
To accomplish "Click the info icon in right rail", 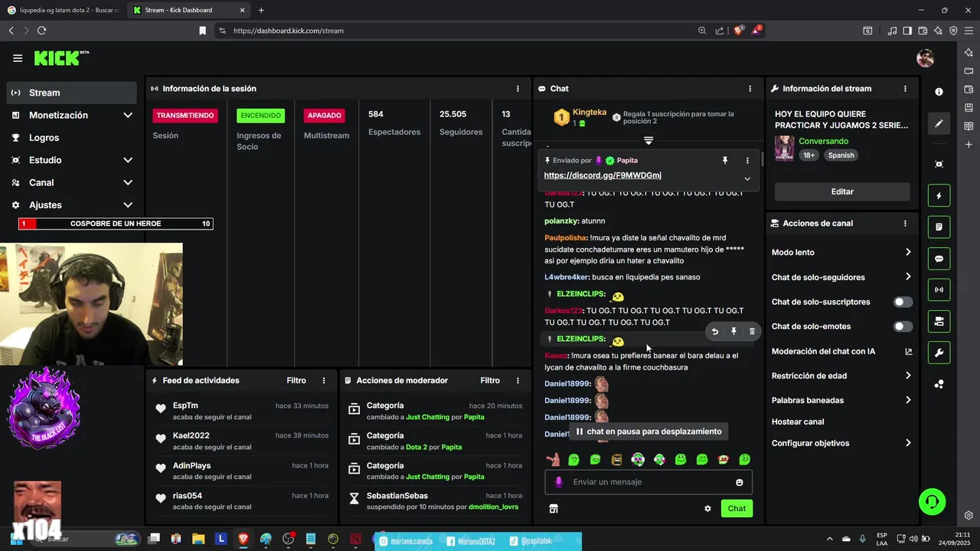I will click(x=939, y=91).
